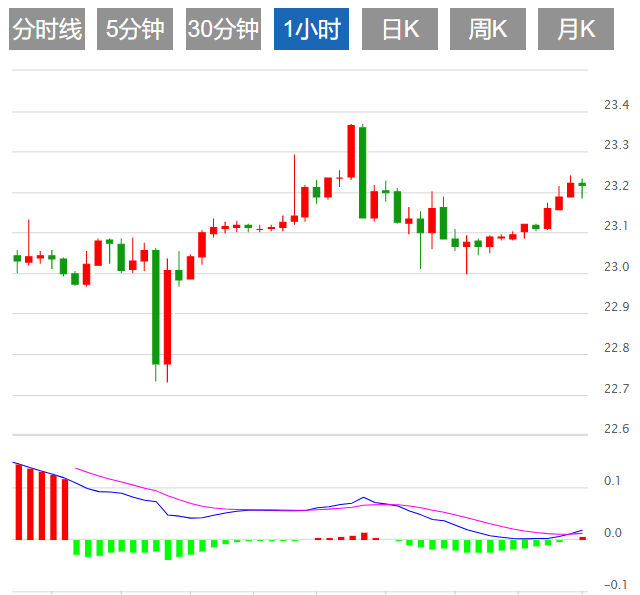Click the 22.6 price axis label

click(x=616, y=429)
